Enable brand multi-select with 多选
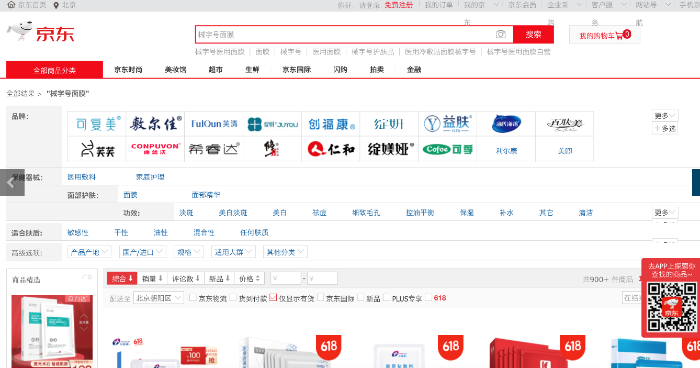This screenshot has width=700, height=368. click(x=665, y=129)
